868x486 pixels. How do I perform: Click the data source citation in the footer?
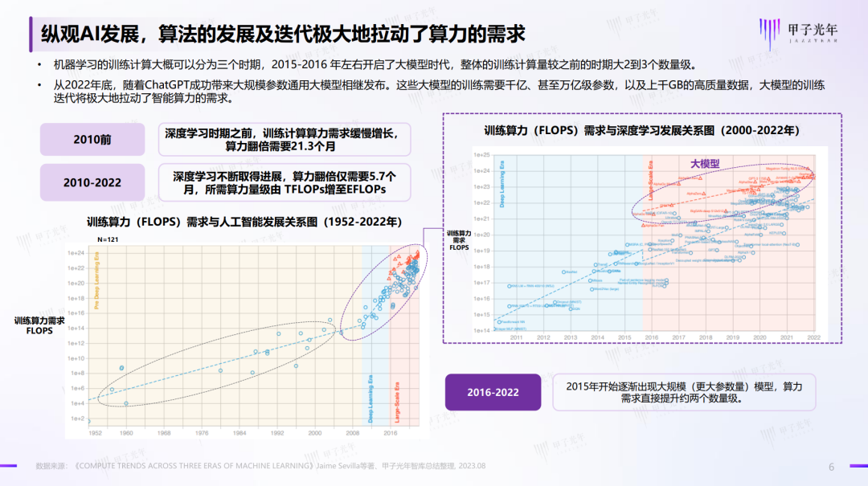click(260, 467)
